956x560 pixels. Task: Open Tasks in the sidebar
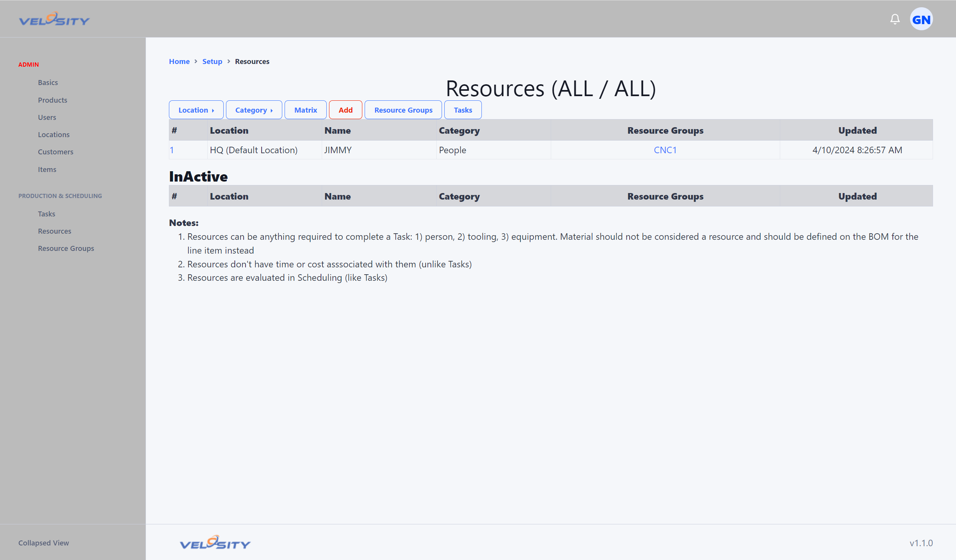pos(46,214)
